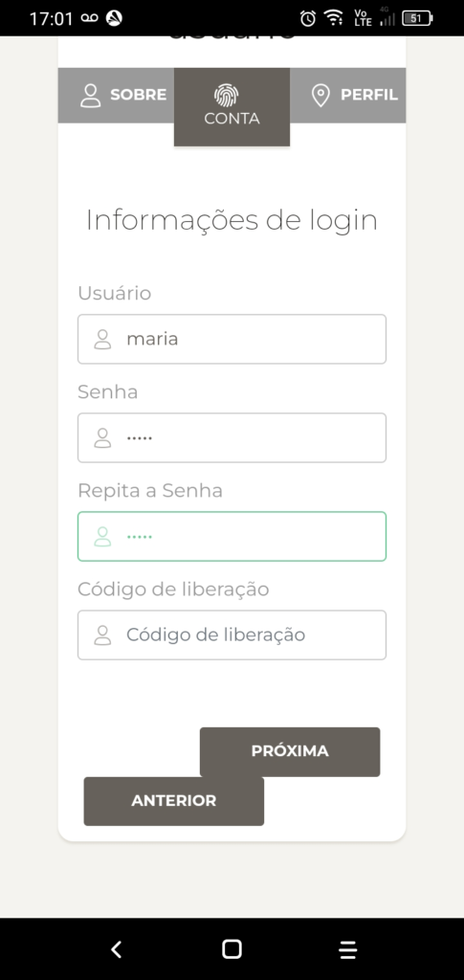Image resolution: width=464 pixels, height=980 pixels.
Task: Tap the location pin icon beside PERFIL
Action: [x=320, y=96]
